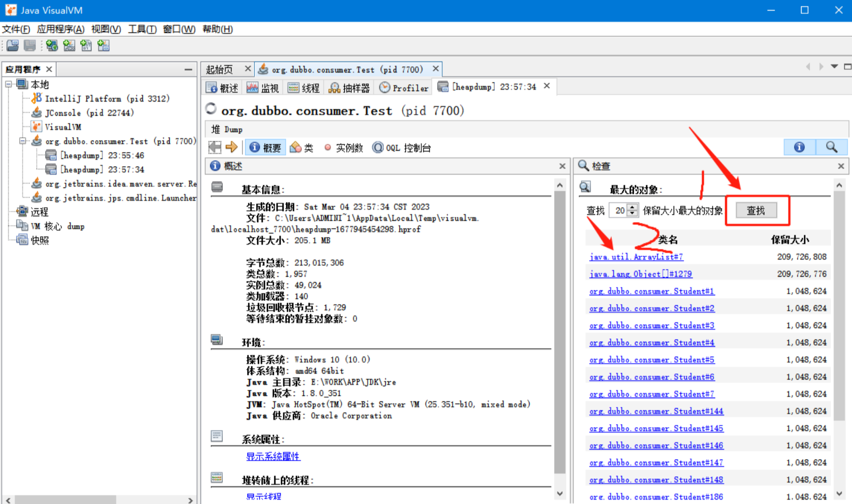852x504 pixels.
Task: Close the org.dubbo.consumer.Test pid 7700 tab
Action: click(x=436, y=69)
